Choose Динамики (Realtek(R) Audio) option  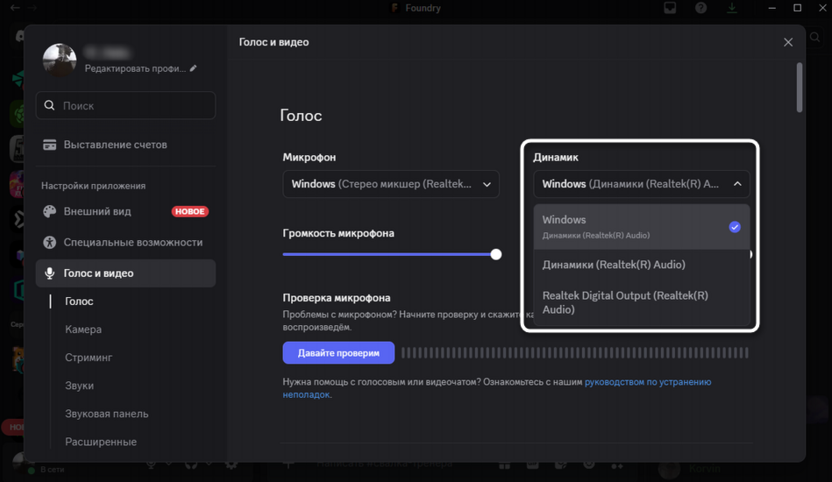642,264
